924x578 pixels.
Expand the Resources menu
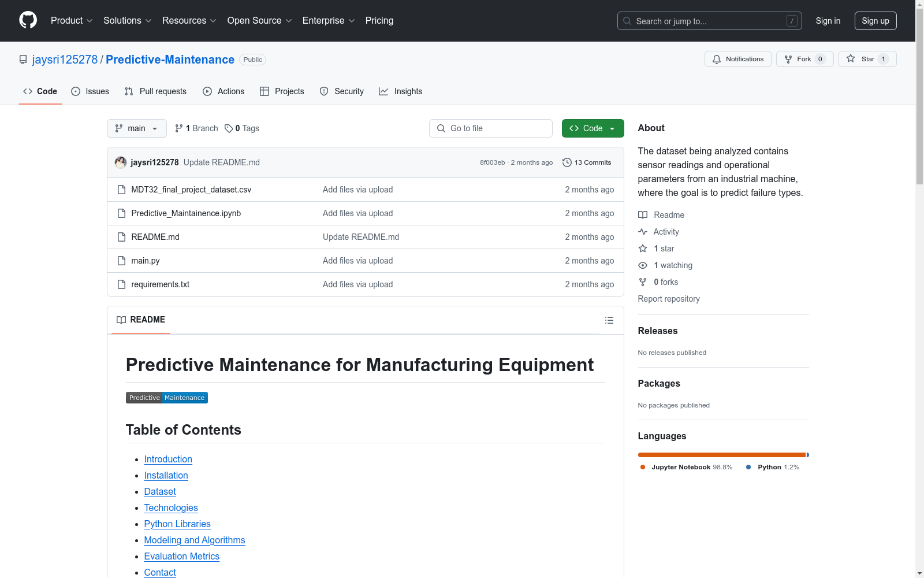189,20
